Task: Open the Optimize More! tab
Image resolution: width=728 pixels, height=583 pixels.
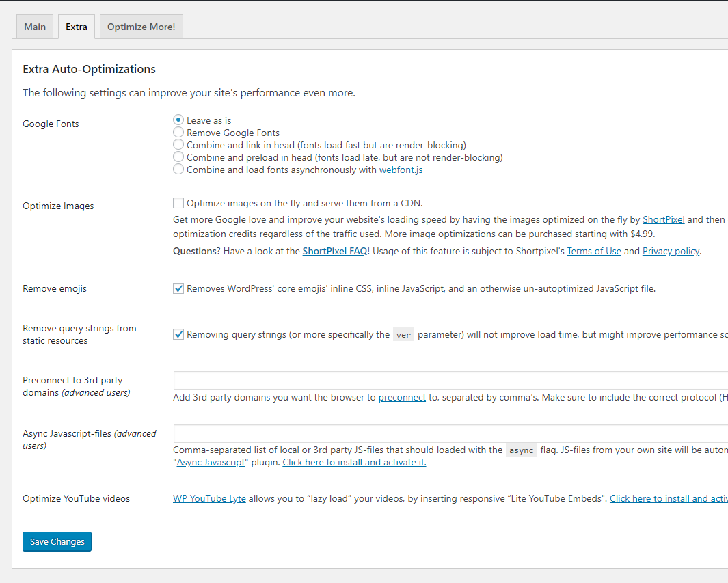Action: [141, 27]
